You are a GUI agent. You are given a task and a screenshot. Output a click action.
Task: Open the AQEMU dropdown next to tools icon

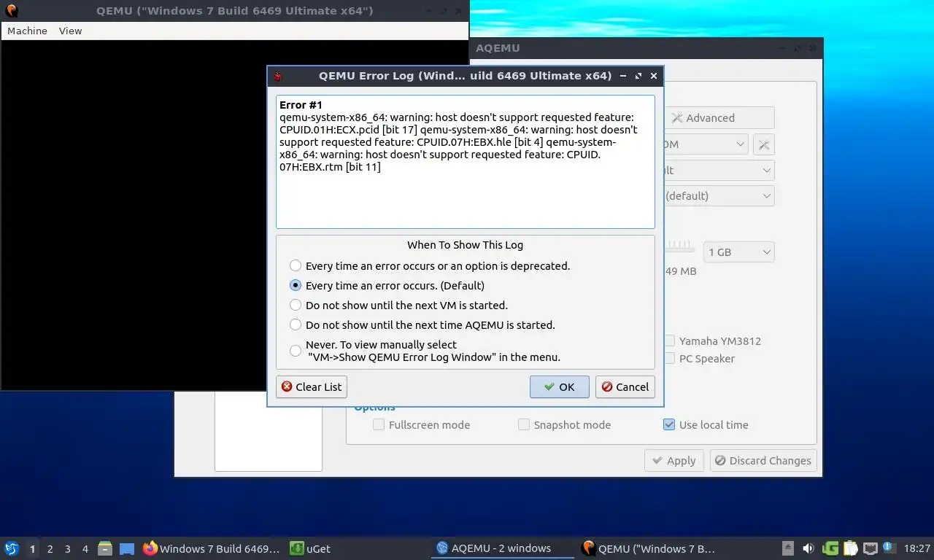(x=706, y=144)
